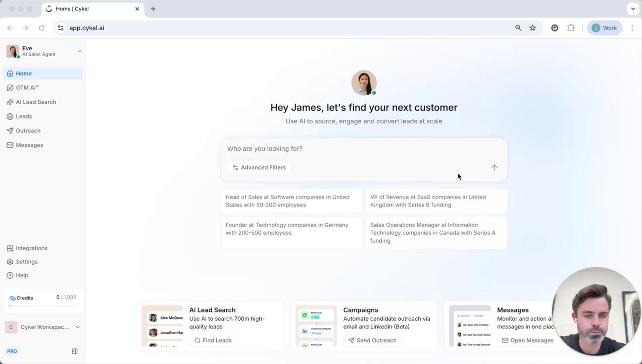The image size is (642, 364).
Task: Click the AI Lead Search sparkle icon
Action: pos(10,102)
